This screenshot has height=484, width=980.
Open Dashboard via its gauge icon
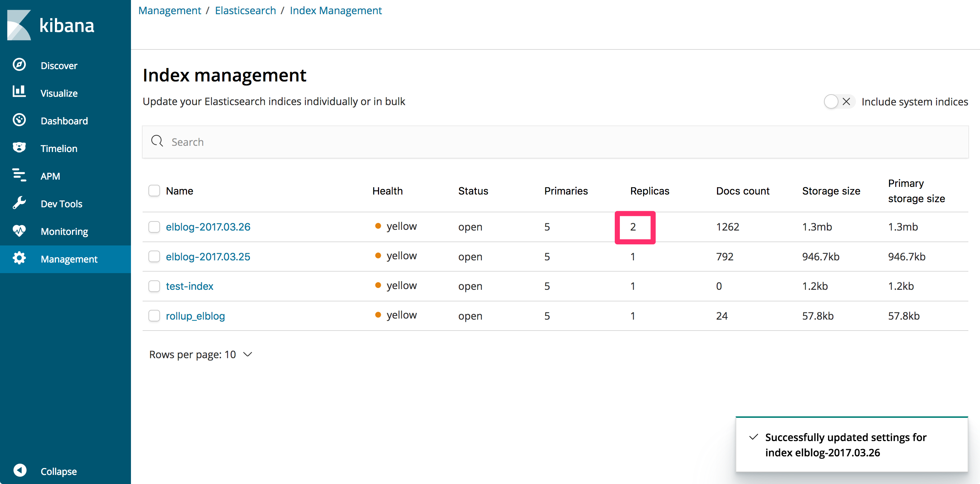point(19,120)
